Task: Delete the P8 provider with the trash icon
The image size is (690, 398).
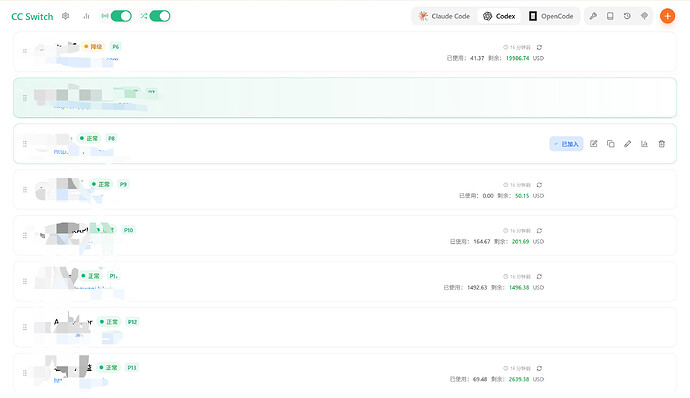Action: (661, 144)
